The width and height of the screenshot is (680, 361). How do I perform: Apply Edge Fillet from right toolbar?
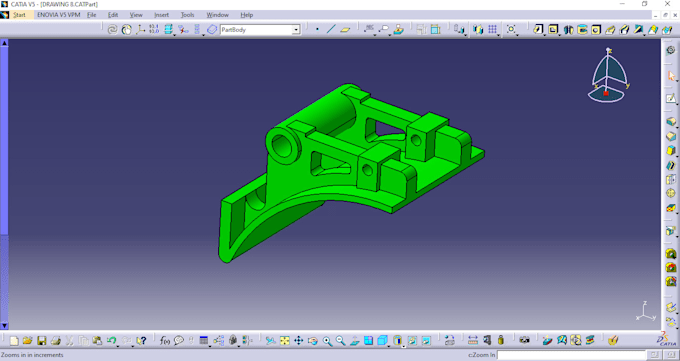pos(671,122)
